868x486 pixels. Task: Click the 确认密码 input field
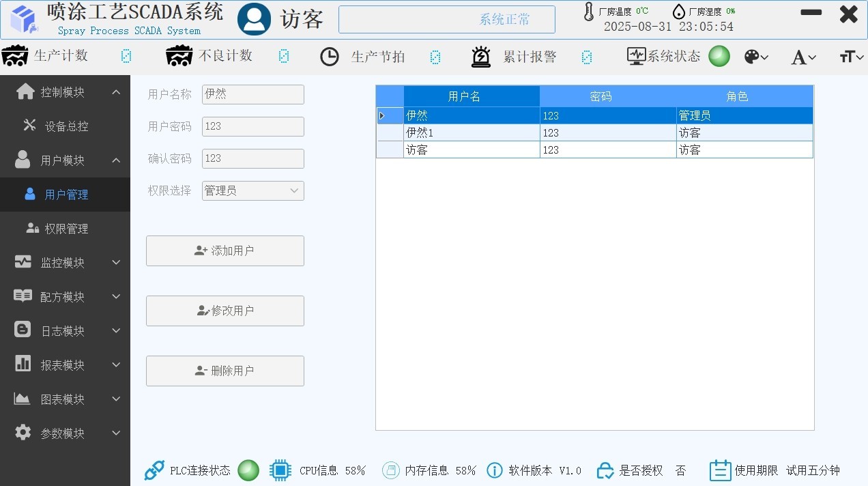tap(253, 158)
